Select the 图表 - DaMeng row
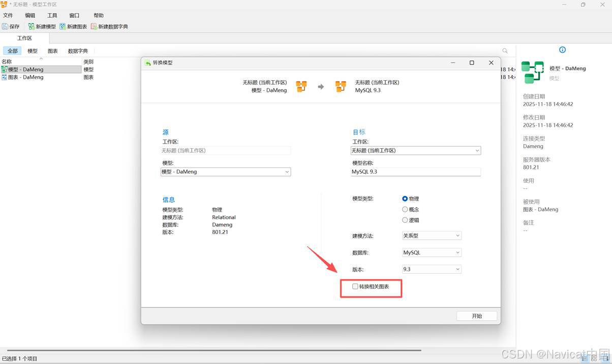612x364 pixels. tap(41, 77)
